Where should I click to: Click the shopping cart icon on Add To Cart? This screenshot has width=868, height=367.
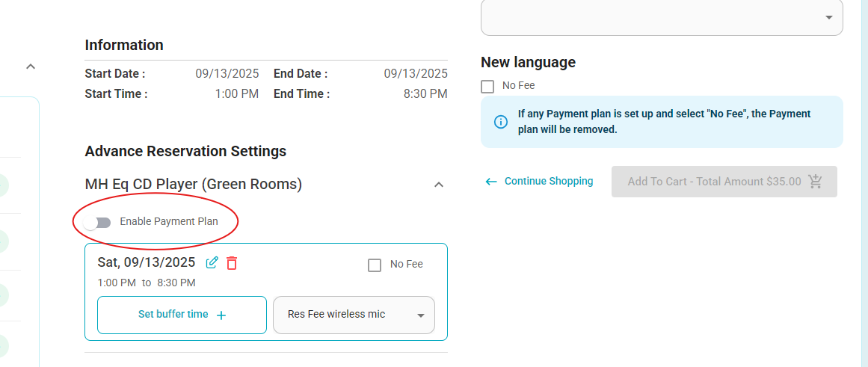(815, 181)
